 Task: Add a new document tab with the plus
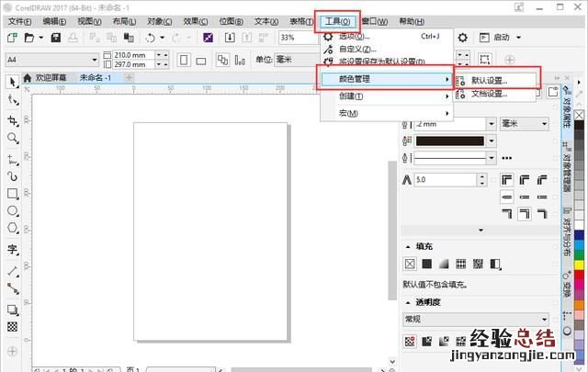click(x=129, y=78)
